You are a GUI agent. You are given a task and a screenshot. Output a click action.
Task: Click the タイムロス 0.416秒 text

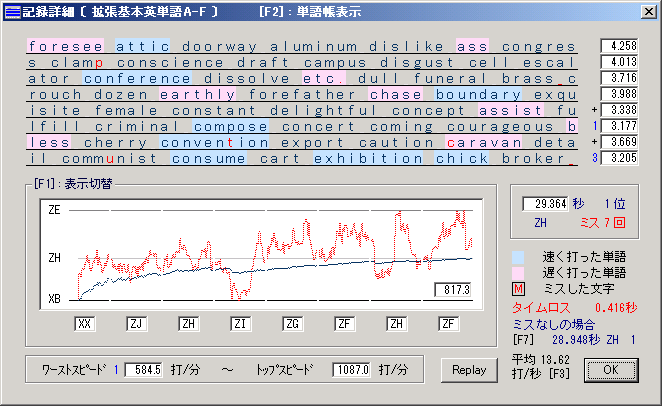[x=575, y=308]
